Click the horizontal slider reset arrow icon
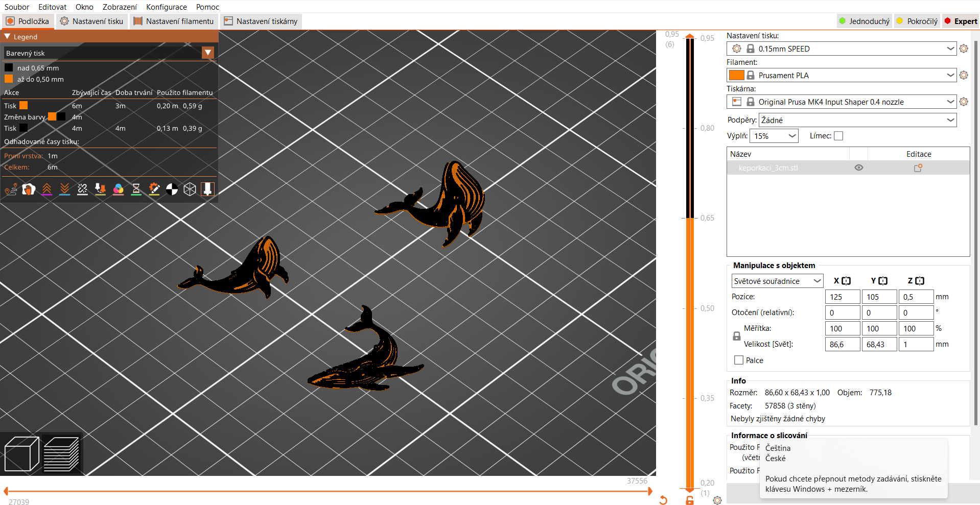Viewport: 980px width, 505px height. (663, 500)
